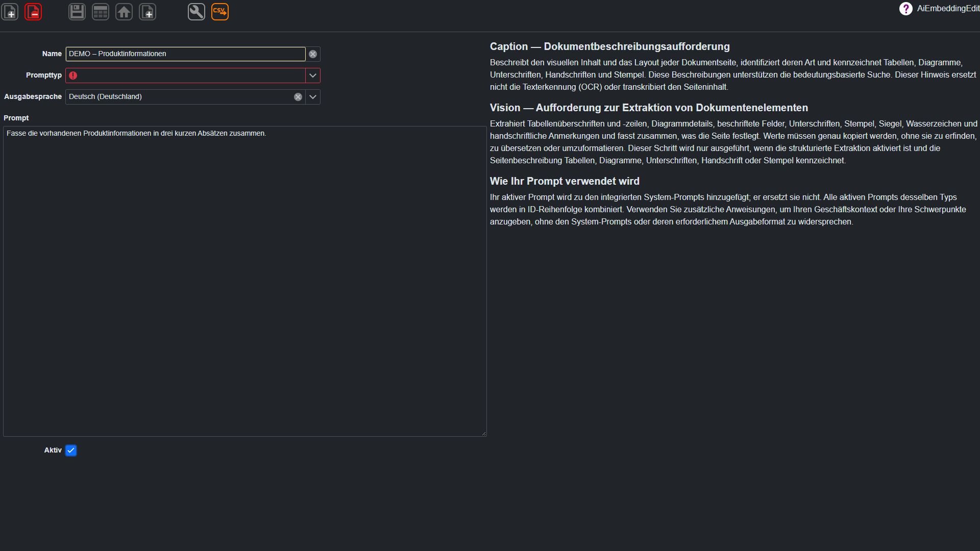Click the textarea resize handle corner
The width and height of the screenshot is (980, 551).
(483, 434)
